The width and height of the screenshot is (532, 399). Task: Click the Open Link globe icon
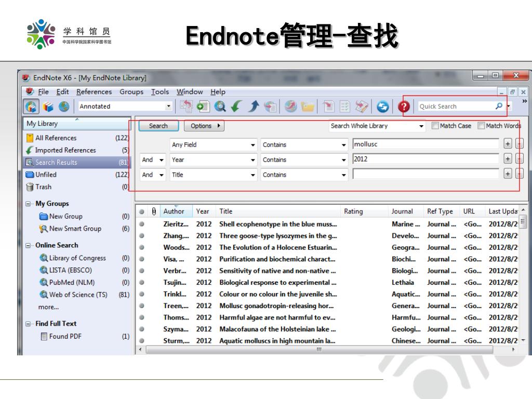290,107
